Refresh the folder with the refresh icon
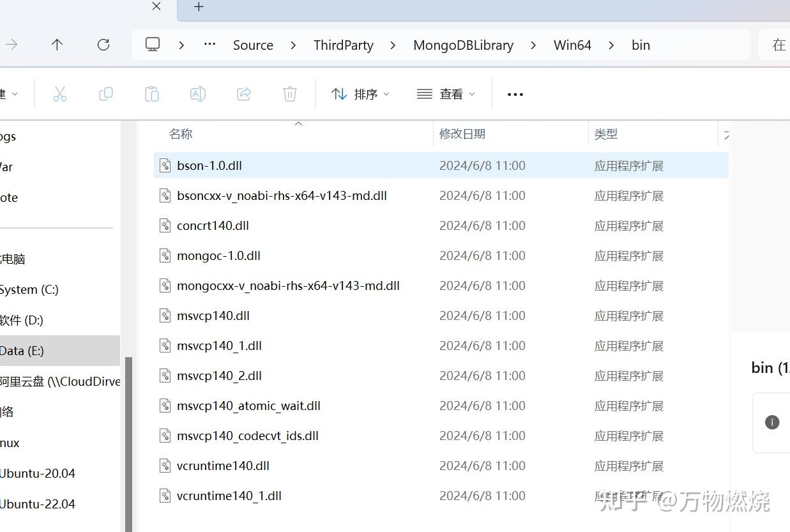 click(x=103, y=45)
